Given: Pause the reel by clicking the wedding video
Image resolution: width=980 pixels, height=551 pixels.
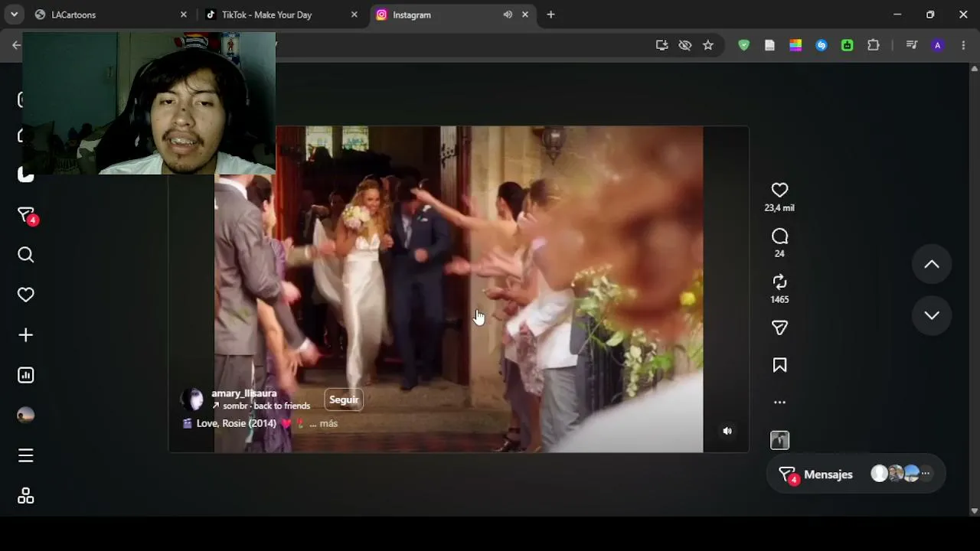Looking at the screenshot, I should tap(458, 289).
